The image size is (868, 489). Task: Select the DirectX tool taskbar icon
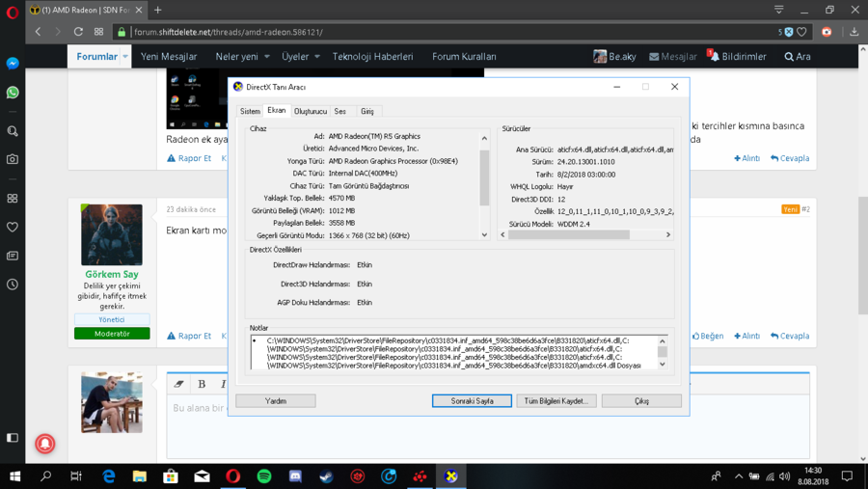click(451, 476)
